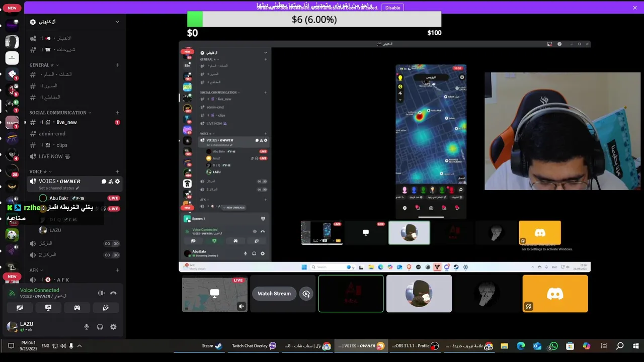
Task: Jump to new mentions via bottom NEW pill
Action: pyautogui.click(x=12, y=277)
